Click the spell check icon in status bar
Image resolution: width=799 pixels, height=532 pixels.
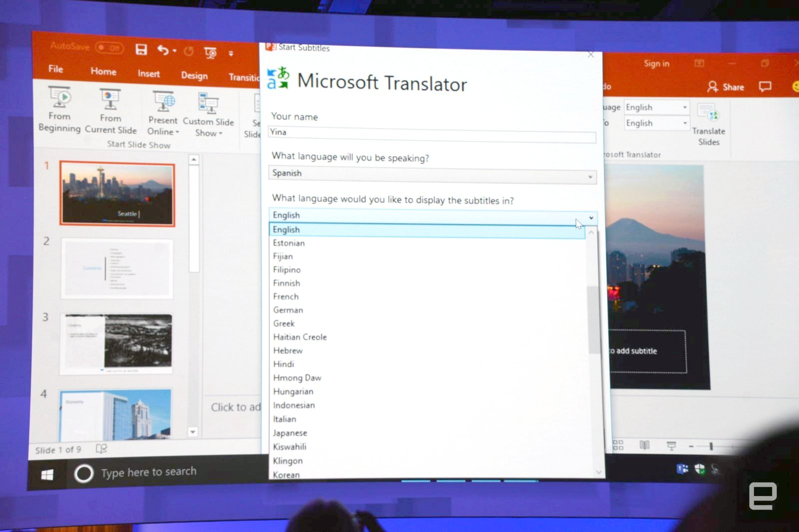(101, 449)
